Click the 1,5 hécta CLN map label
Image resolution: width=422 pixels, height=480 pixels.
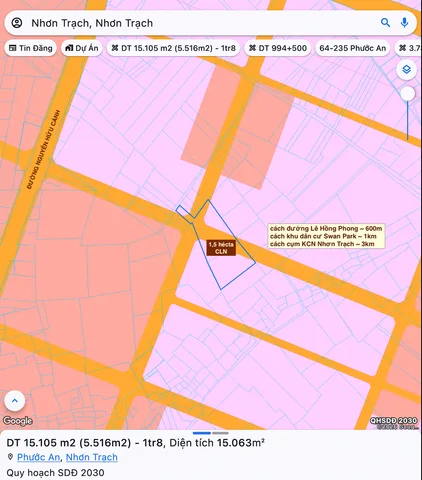[221, 248]
